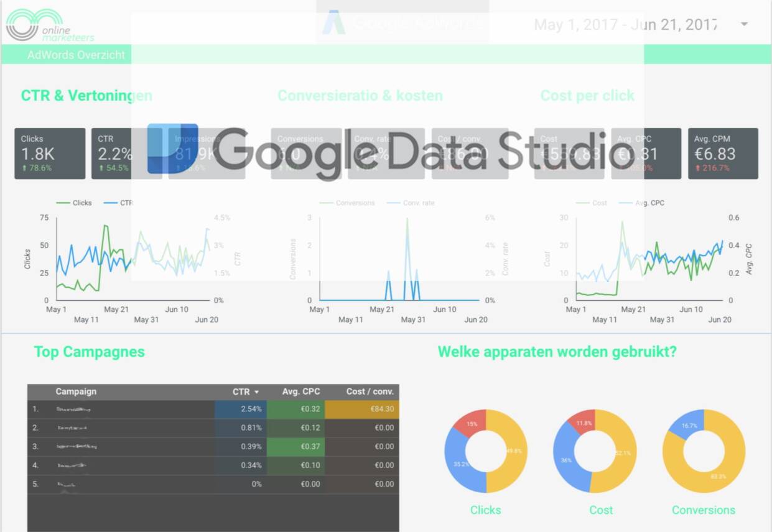Image resolution: width=772 pixels, height=532 pixels.
Task: Click the green arrow in Clicks scorecard
Action: pyautogui.click(x=24, y=168)
